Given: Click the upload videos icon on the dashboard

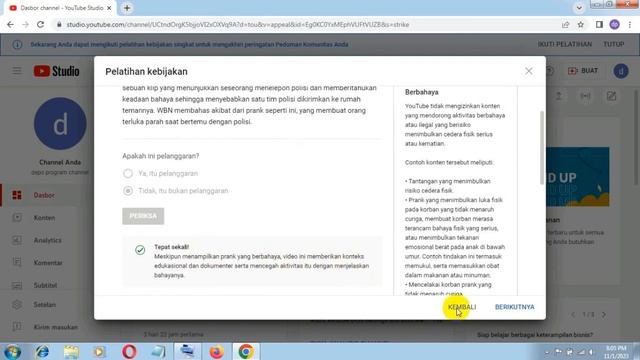Looking at the screenshot, I should pos(559,96).
